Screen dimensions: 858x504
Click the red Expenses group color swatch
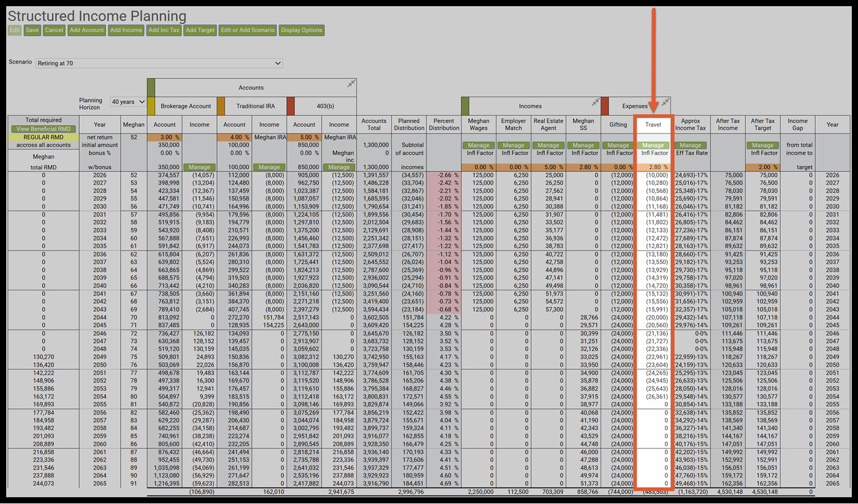[x=605, y=106]
